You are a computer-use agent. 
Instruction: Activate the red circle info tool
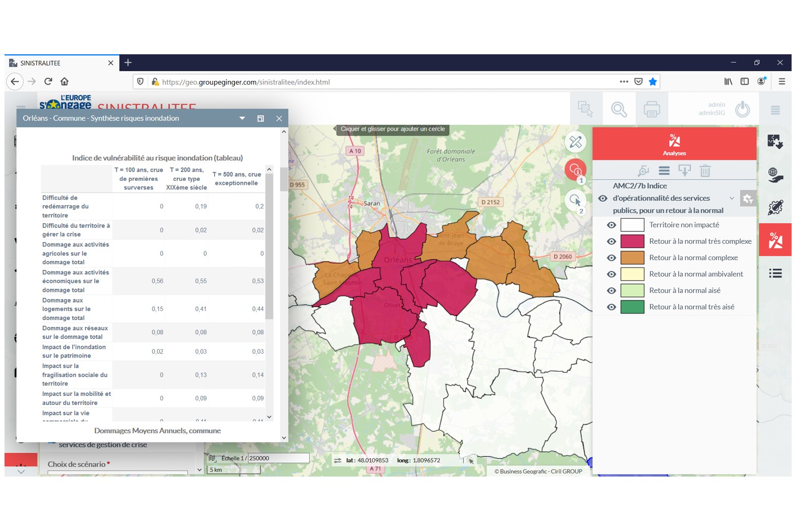(x=575, y=169)
